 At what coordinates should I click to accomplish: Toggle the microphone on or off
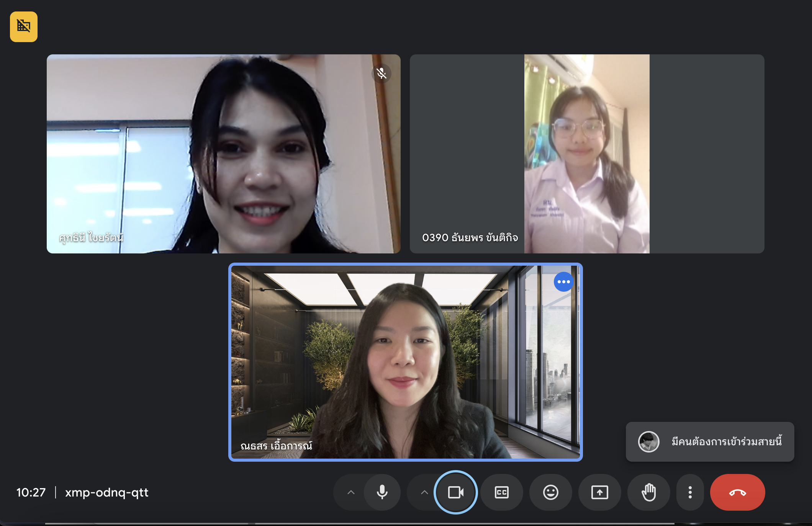click(382, 492)
